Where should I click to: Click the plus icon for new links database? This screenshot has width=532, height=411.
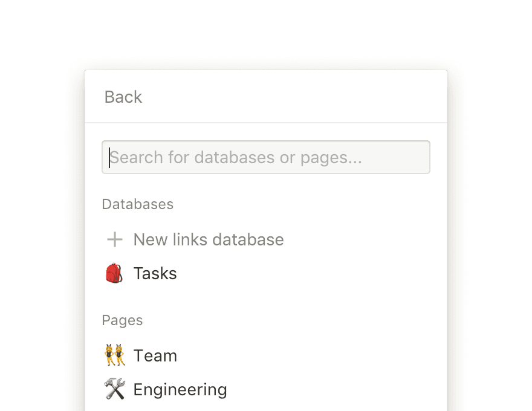pyautogui.click(x=114, y=239)
